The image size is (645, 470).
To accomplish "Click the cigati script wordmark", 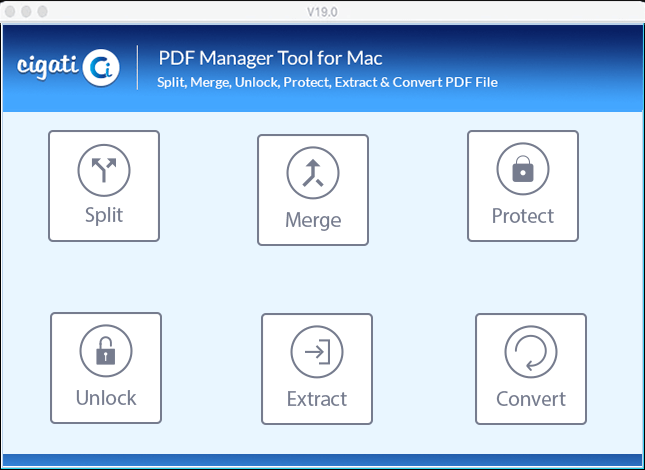I will 48,67.
